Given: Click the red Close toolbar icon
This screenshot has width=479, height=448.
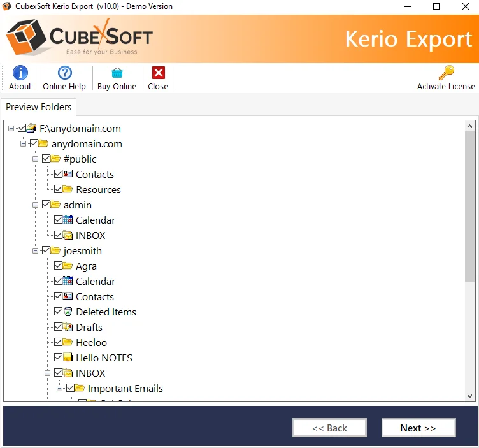Looking at the screenshot, I should (158, 73).
